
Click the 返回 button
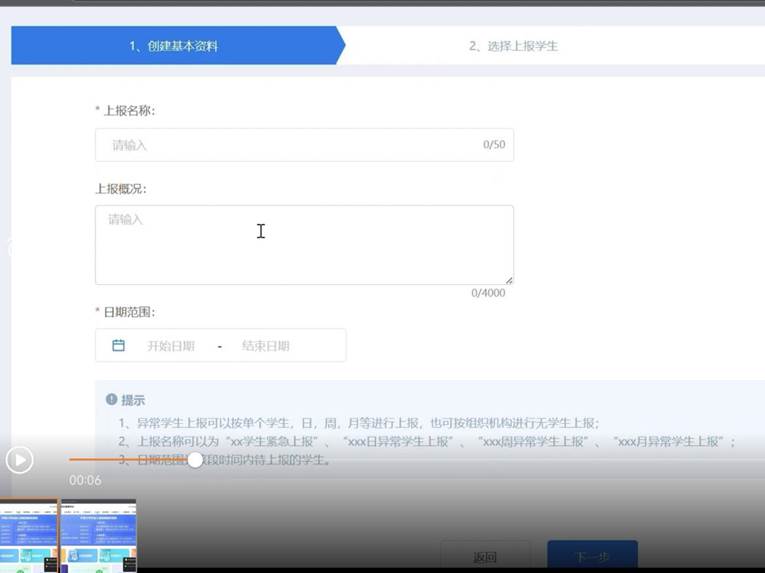485,556
